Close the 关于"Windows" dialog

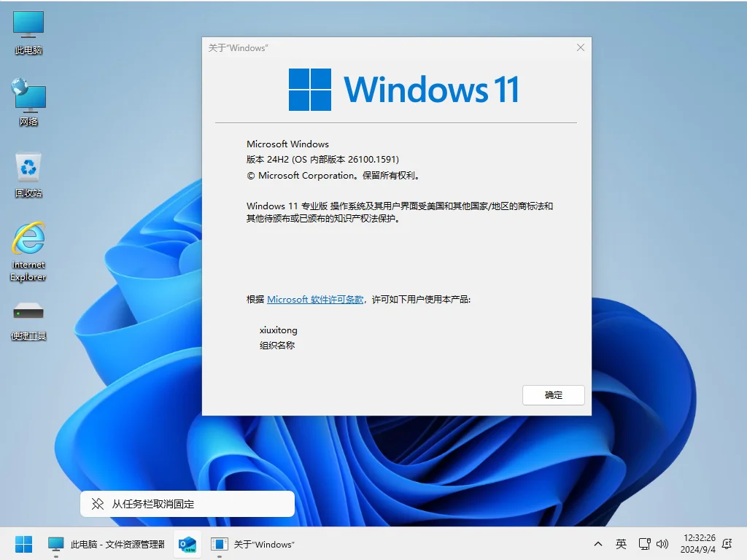pyautogui.click(x=580, y=47)
